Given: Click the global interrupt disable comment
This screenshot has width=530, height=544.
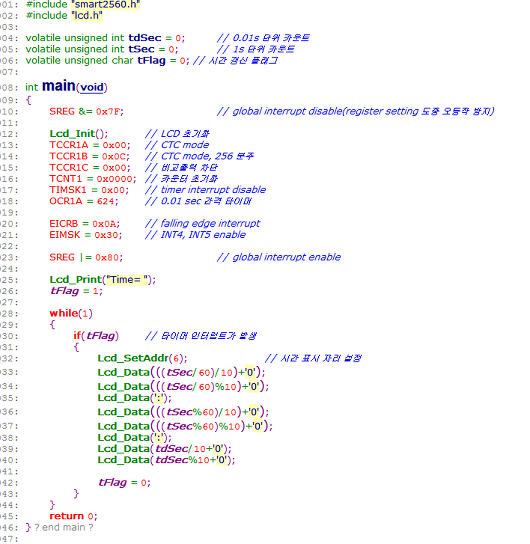Looking at the screenshot, I should (x=356, y=111).
